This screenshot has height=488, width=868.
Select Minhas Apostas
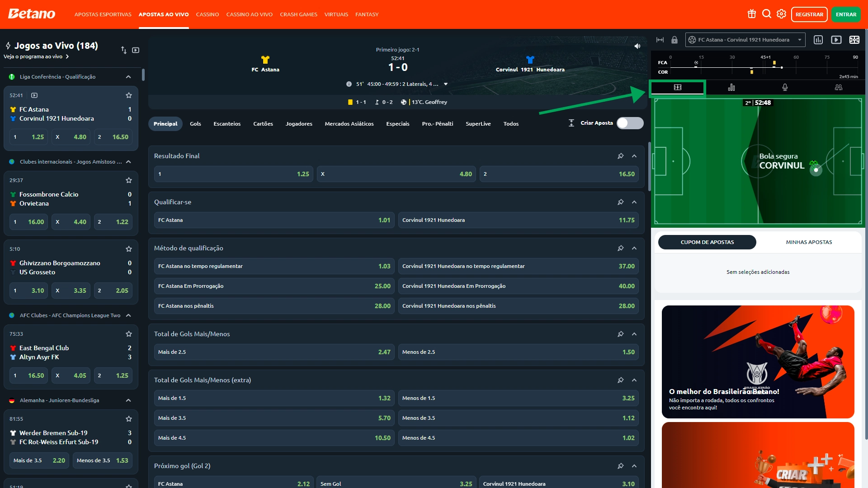point(809,242)
